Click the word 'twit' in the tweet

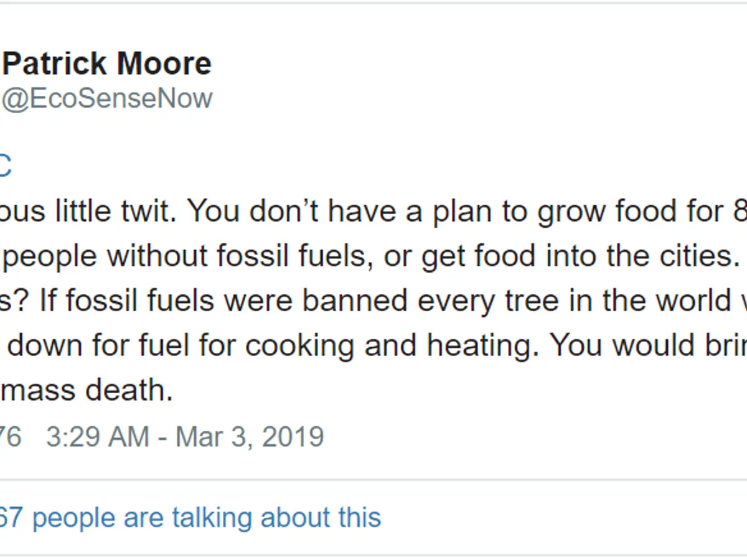[150, 212]
